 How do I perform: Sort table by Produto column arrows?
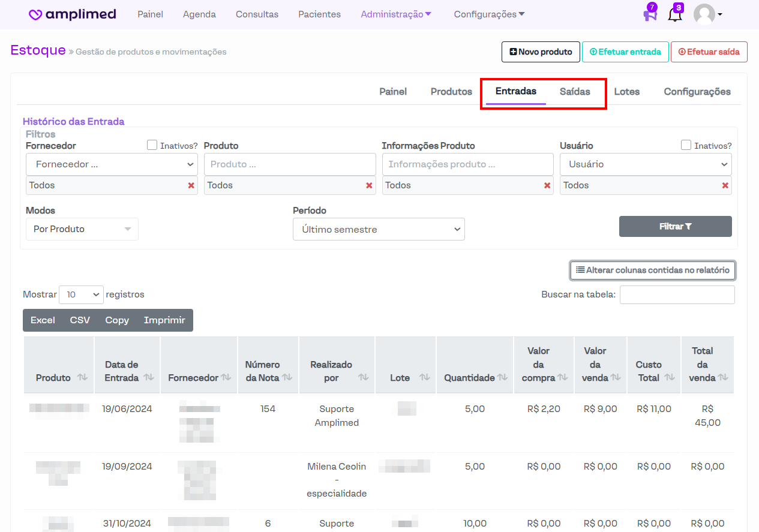tap(82, 378)
